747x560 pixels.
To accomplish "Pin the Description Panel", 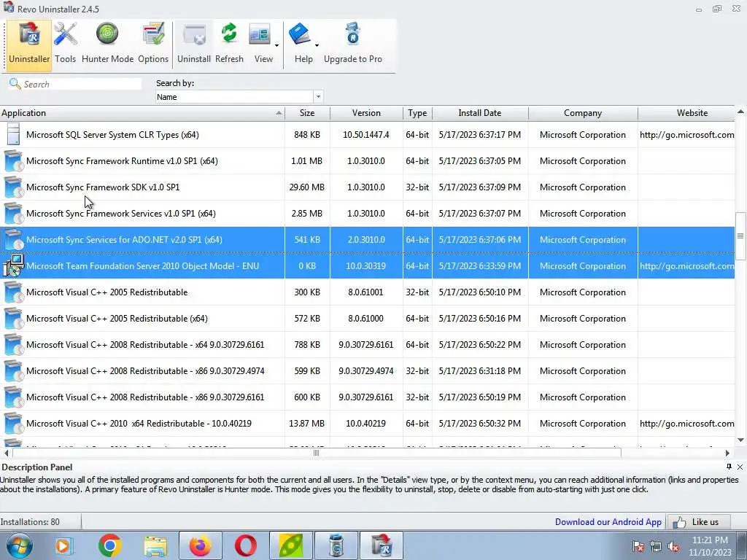I will pos(729,467).
